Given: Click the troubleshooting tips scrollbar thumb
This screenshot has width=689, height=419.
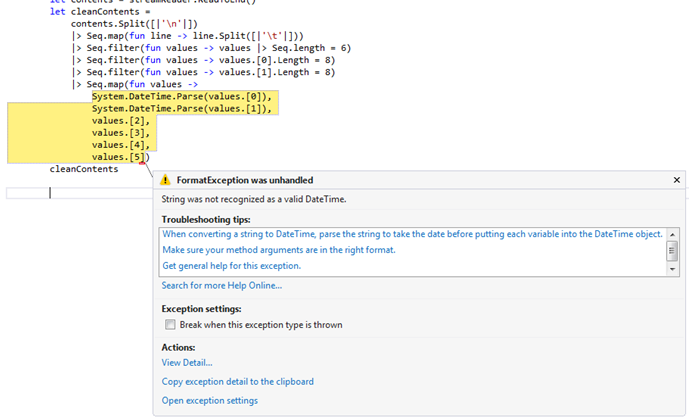Looking at the screenshot, I should [673, 250].
